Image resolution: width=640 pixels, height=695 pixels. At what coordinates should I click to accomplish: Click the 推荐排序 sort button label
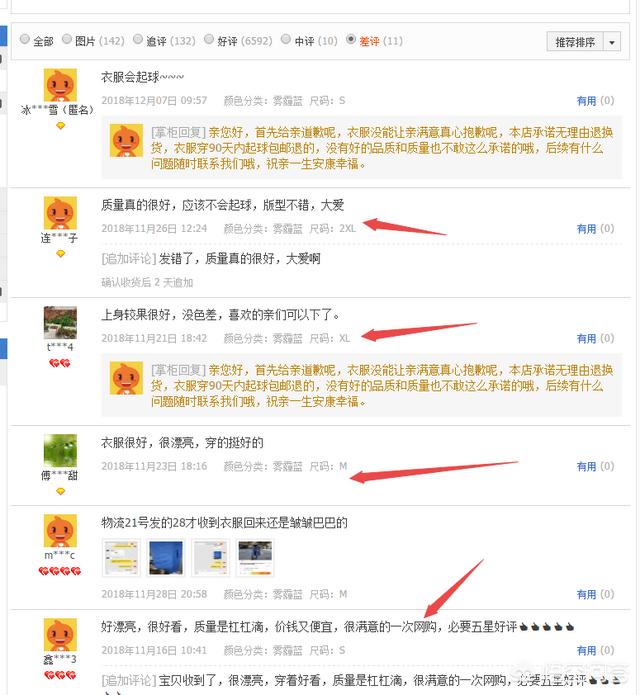coord(575,42)
